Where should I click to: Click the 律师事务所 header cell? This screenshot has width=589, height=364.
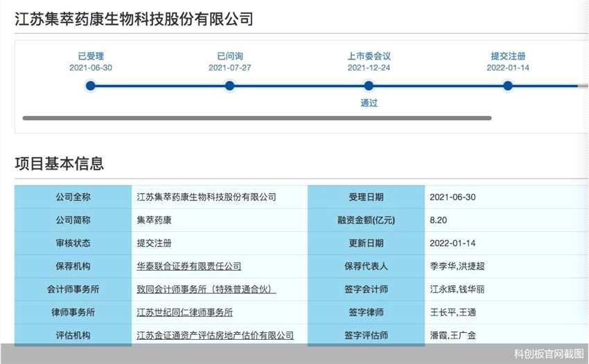coord(73,312)
